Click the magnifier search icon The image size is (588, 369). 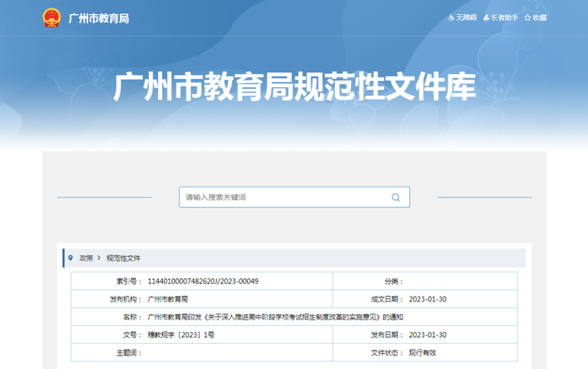pyautogui.click(x=396, y=198)
